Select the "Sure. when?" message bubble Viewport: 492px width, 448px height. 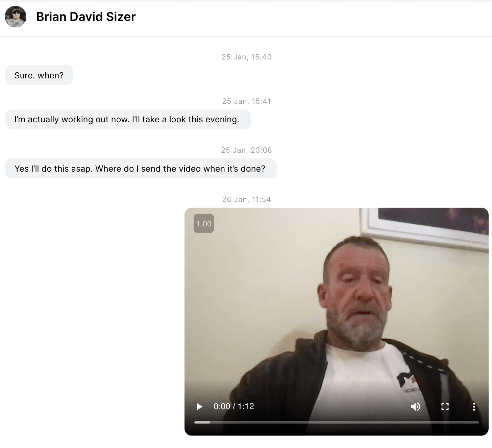point(39,75)
